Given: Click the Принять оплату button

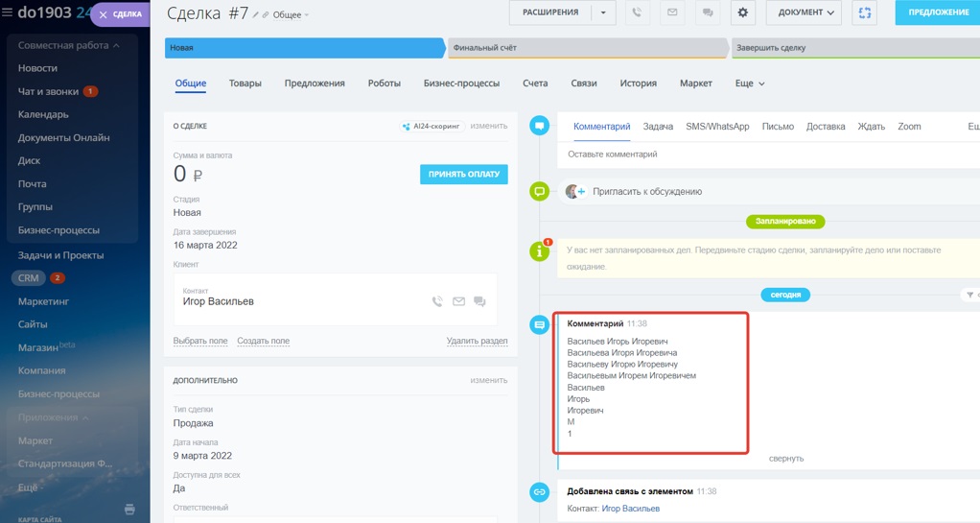Looking at the screenshot, I should coord(464,174).
